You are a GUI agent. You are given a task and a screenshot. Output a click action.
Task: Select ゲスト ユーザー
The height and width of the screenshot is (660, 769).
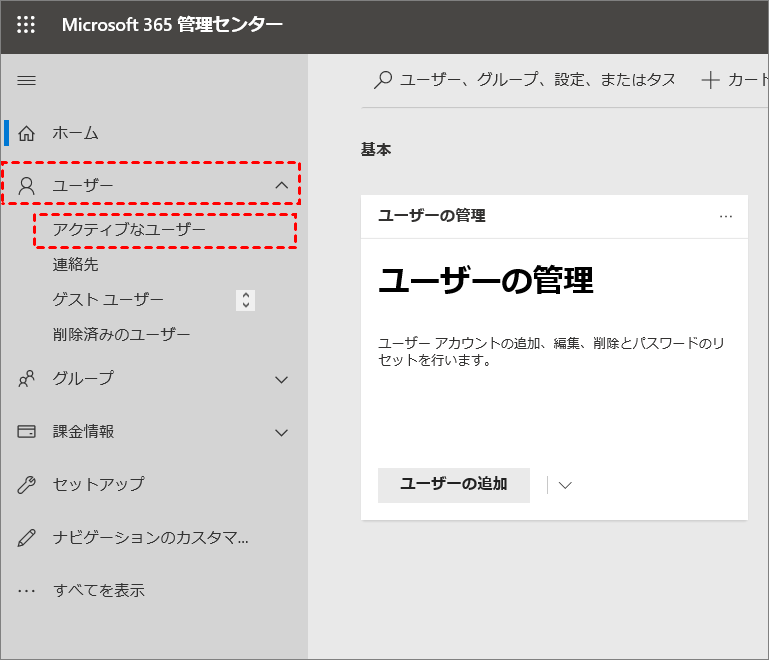[x=108, y=300]
